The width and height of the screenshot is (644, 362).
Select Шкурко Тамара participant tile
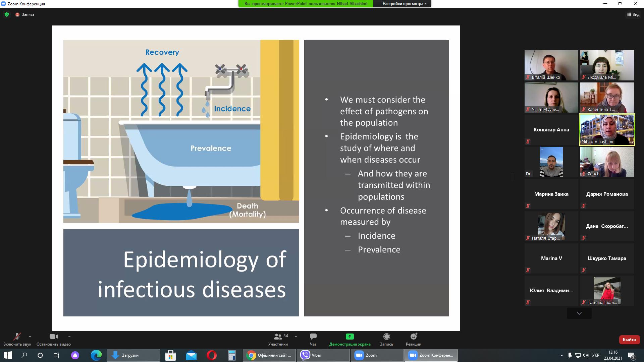tap(607, 258)
